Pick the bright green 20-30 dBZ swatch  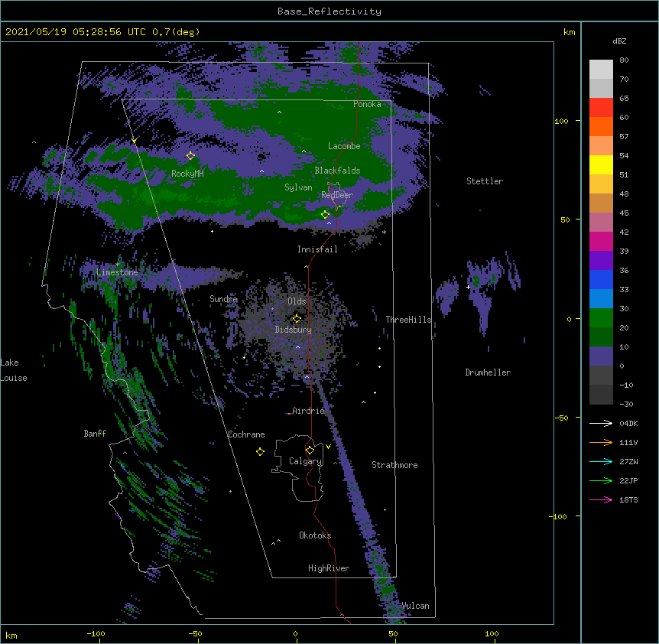tap(601, 318)
